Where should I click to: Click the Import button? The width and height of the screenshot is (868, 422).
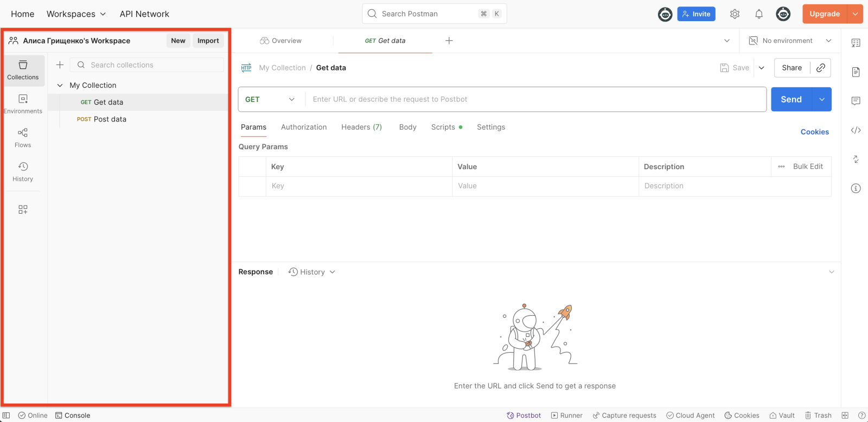208,41
